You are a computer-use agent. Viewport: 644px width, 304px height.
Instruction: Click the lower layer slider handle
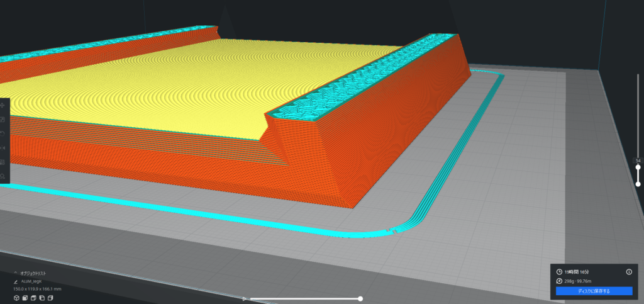[638, 183]
